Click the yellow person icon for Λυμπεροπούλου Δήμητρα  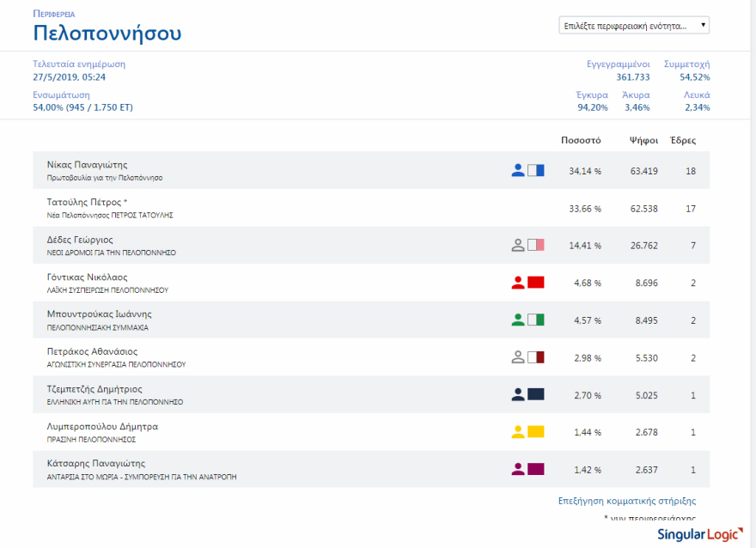517,432
